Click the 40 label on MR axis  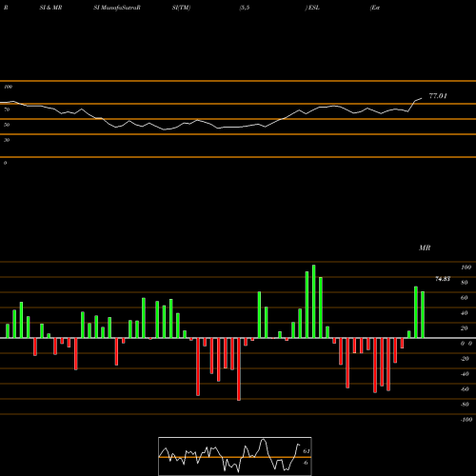(465, 313)
